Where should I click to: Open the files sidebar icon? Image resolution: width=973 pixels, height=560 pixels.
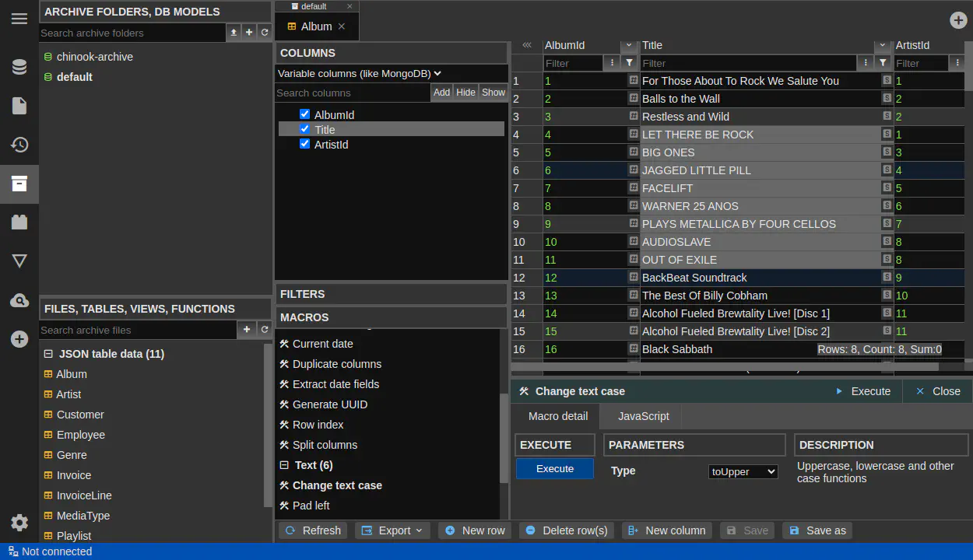[x=19, y=106]
